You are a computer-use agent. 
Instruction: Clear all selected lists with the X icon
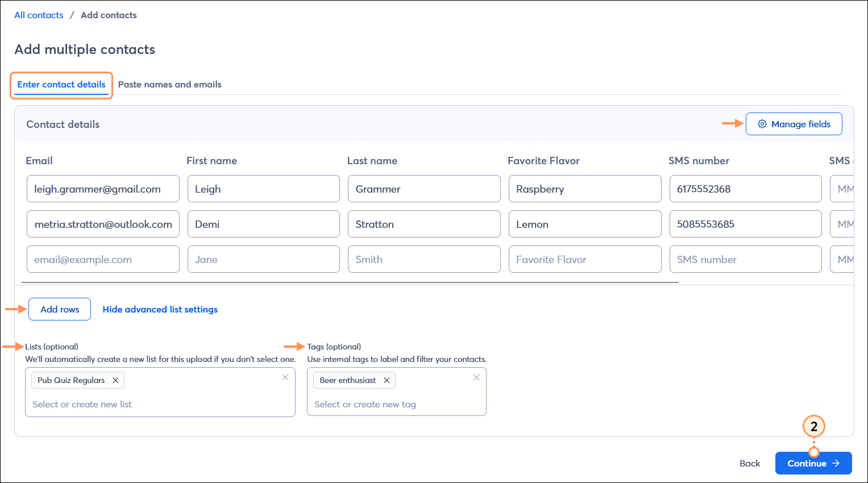coord(285,377)
